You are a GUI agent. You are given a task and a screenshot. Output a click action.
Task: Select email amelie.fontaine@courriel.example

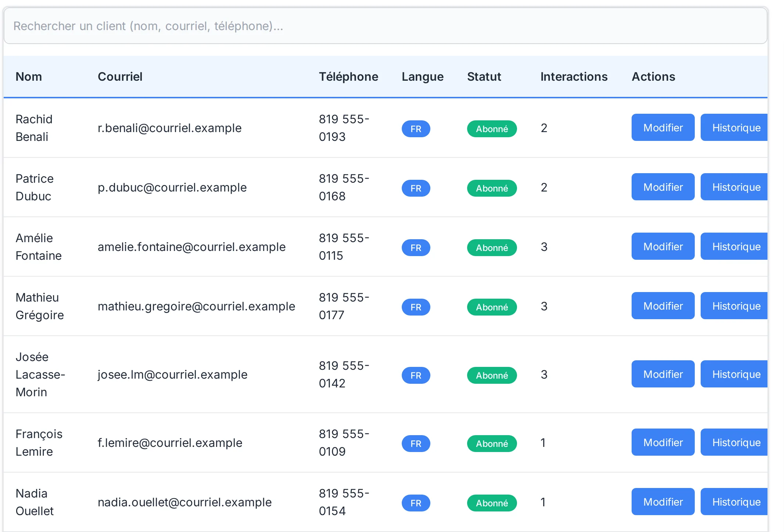click(192, 247)
